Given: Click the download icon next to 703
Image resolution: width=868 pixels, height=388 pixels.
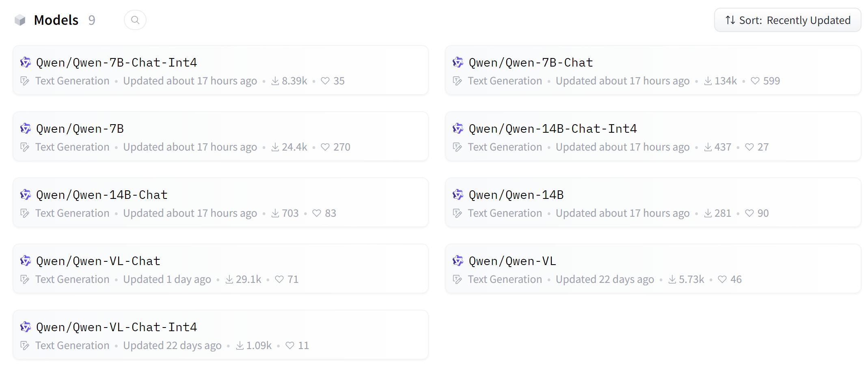Looking at the screenshot, I should pyautogui.click(x=275, y=213).
